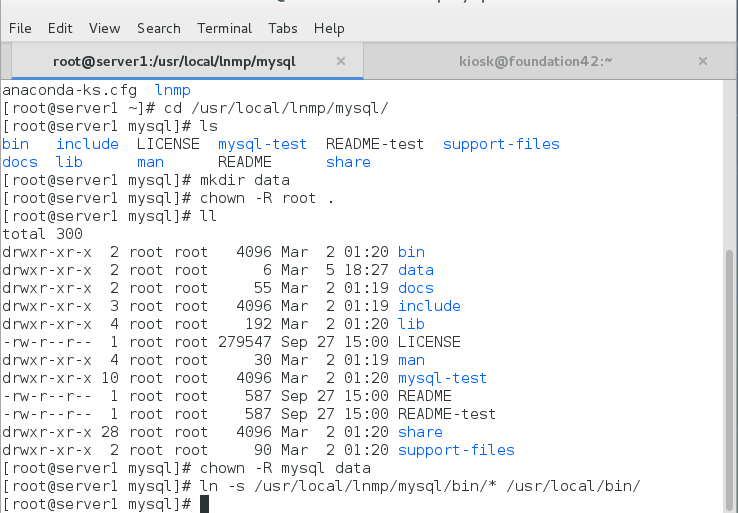738x513 pixels.
Task: Click 'share' in ls output
Action: [x=348, y=162]
